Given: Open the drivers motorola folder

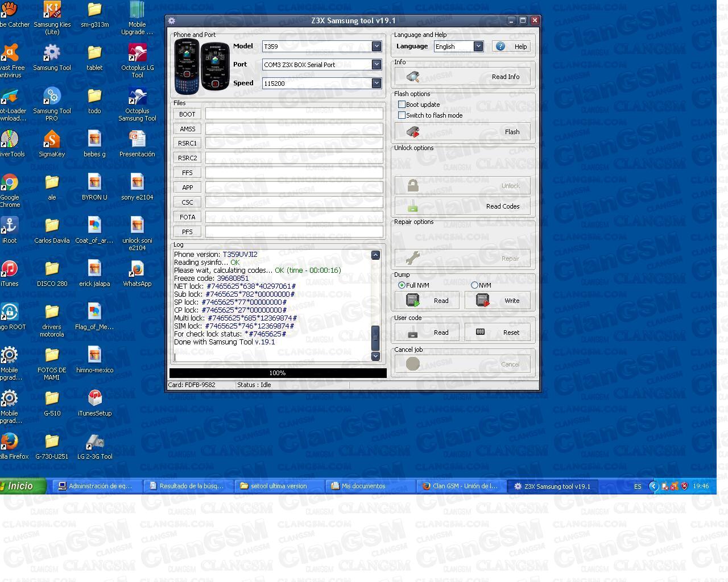Looking at the screenshot, I should (52, 319).
